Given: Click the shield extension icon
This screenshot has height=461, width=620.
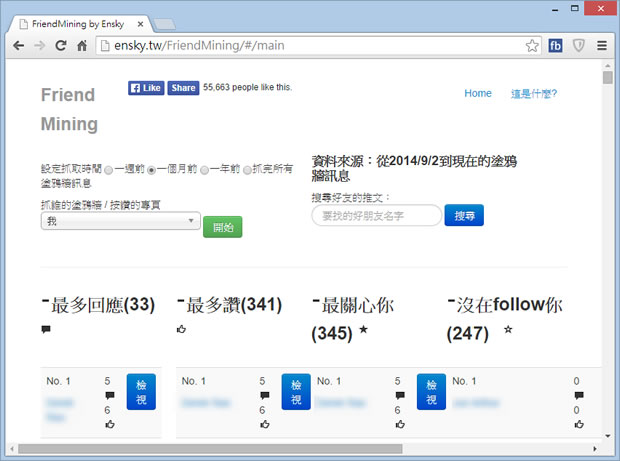Looking at the screenshot, I should [579, 46].
